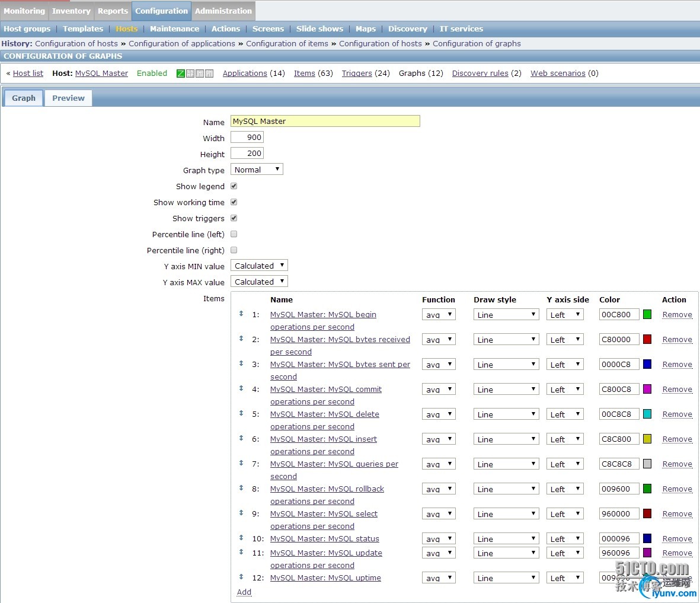The width and height of the screenshot is (700, 603).
Task: Click the SNMP availability icon beside Enabled
Action: click(190, 74)
